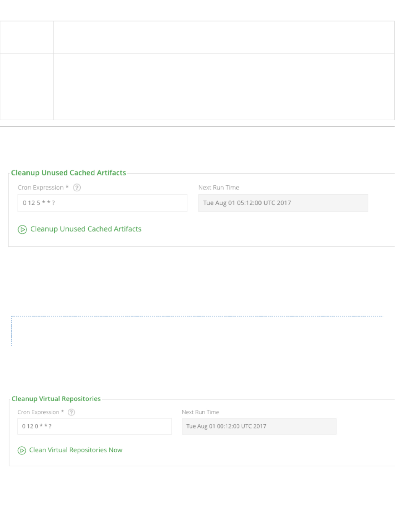The height and width of the screenshot is (532, 395).
Task: Click play icon beside Cleanup Unused Cached Artifacts link
Action: (x=22, y=229)
